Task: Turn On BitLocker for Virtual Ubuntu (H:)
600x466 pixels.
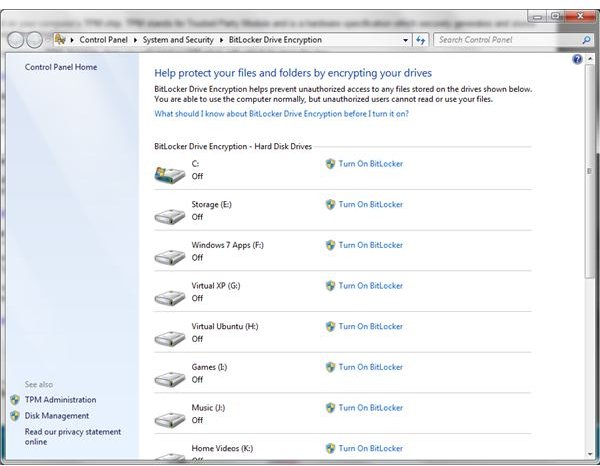Action: pos(370,326)
